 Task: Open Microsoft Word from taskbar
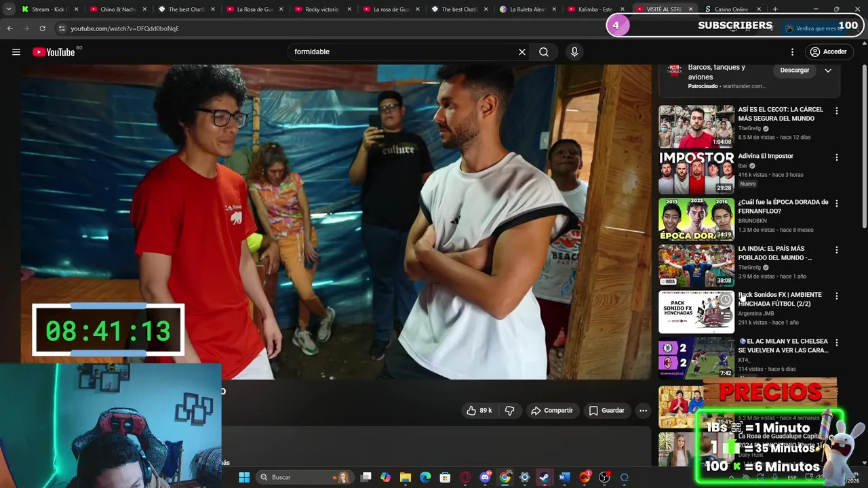(564, 477)
